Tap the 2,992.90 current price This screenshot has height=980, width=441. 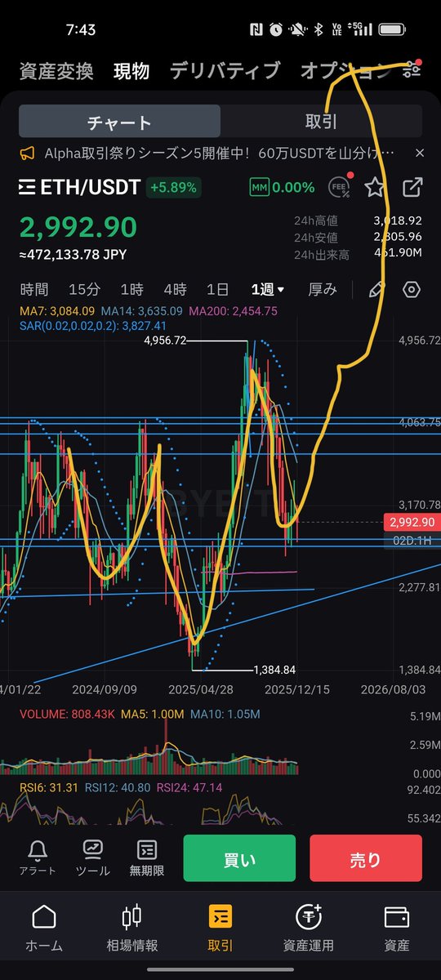(78, 228)
